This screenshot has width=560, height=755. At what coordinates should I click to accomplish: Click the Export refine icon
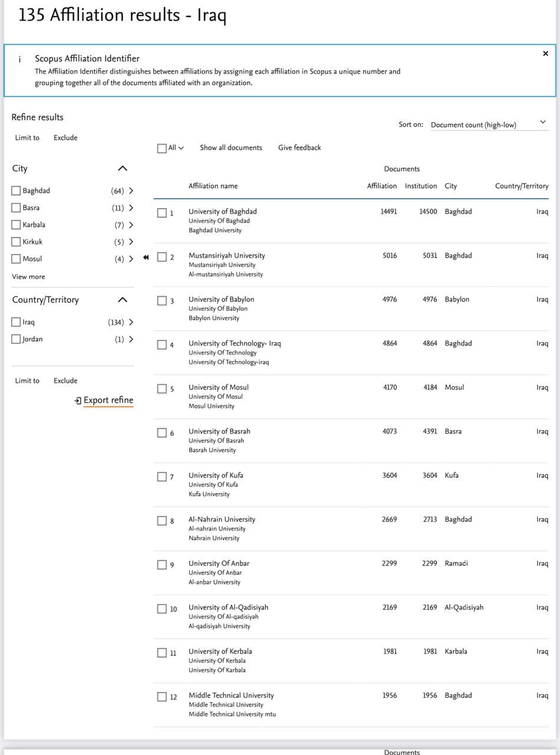(78, 401)
